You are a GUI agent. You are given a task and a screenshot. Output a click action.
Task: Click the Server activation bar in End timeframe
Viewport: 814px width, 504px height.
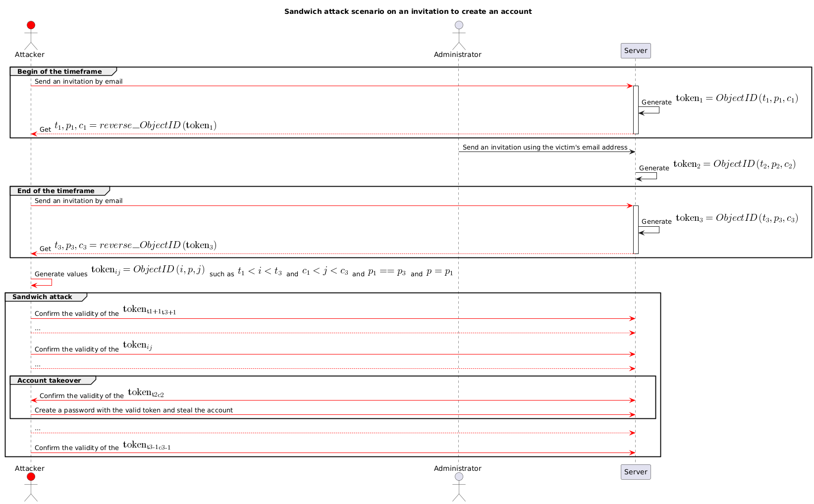point(636,230)
